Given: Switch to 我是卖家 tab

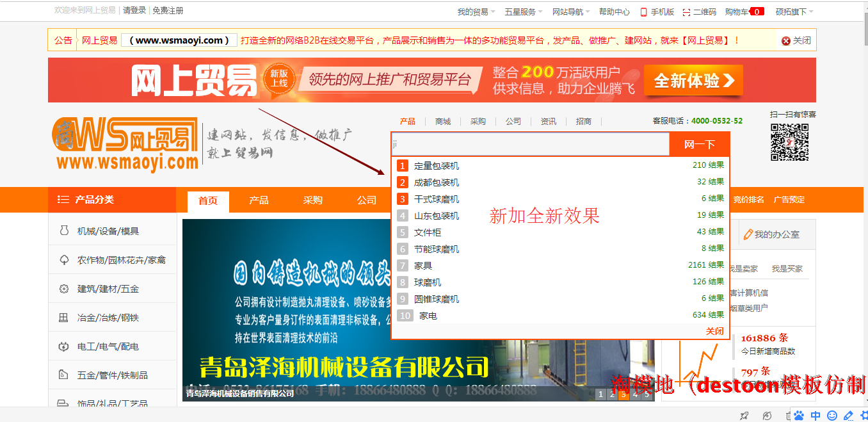Looking at the screenshot, I should coord(743,269).
